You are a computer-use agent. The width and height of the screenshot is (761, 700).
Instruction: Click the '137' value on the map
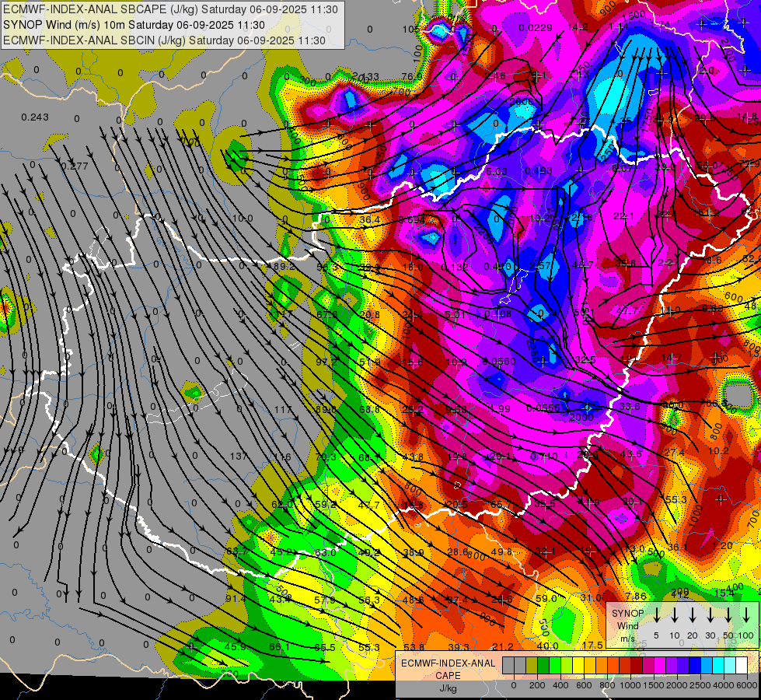point(239,456)
